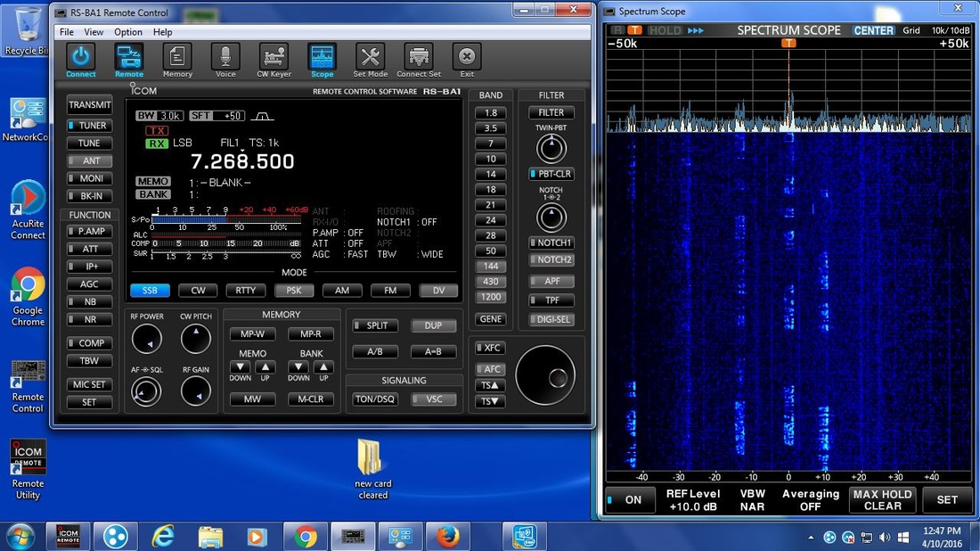This screenshot has width=980, height=551.
Task: Click the Windows Start button
Action: [x=20, y=537]
